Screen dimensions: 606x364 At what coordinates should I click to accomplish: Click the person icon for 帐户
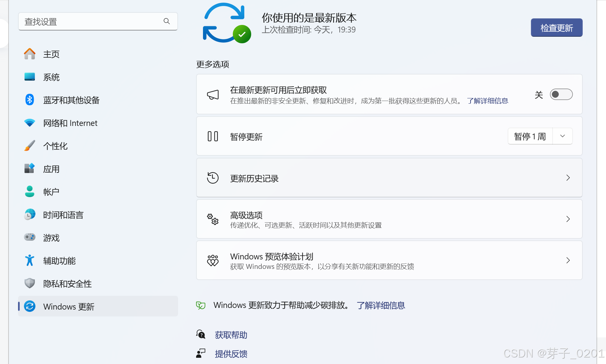[30, 192]
